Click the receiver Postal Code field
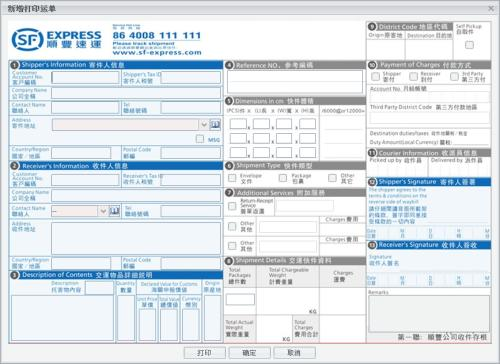Viewport: 500px width, 364px height. pyautogui.click(x=191, y=263)
